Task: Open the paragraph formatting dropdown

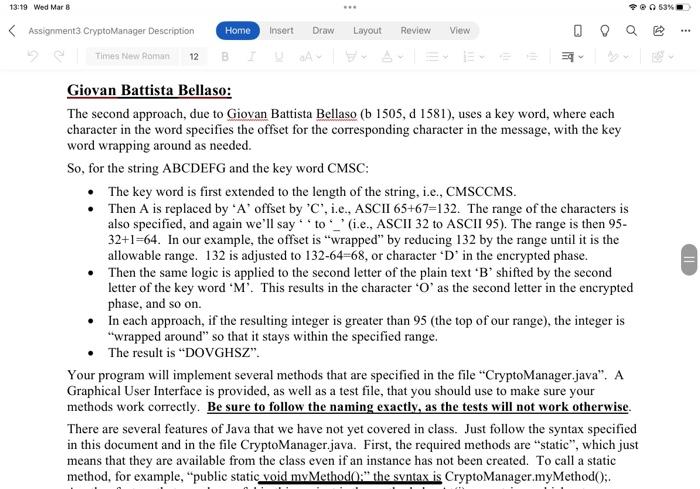Action: point(572,57)
